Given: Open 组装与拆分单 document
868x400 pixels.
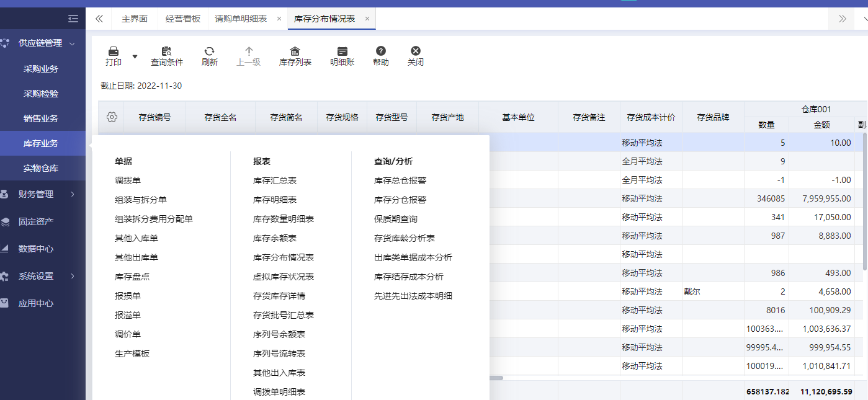Looking at the screenshot, I should (x=141, y=200).
